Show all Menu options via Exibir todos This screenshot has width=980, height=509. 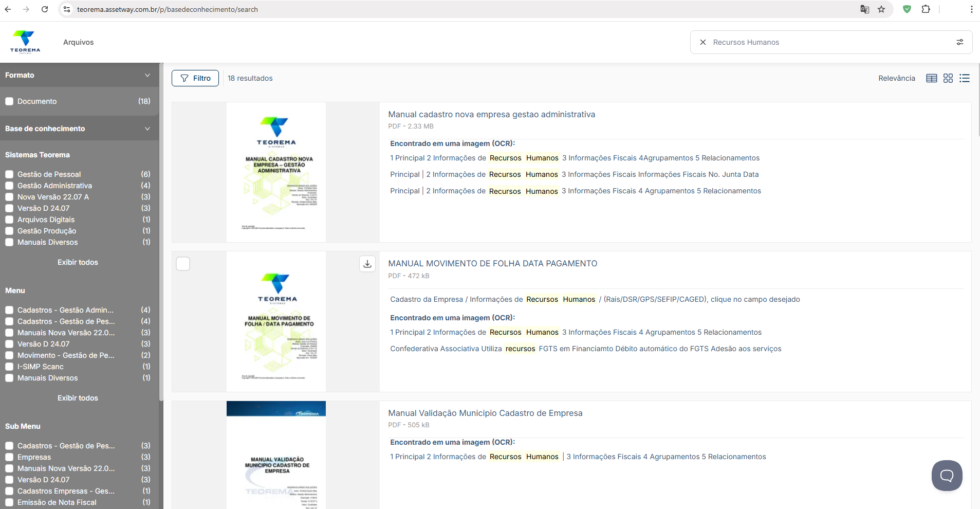[78, 398]
